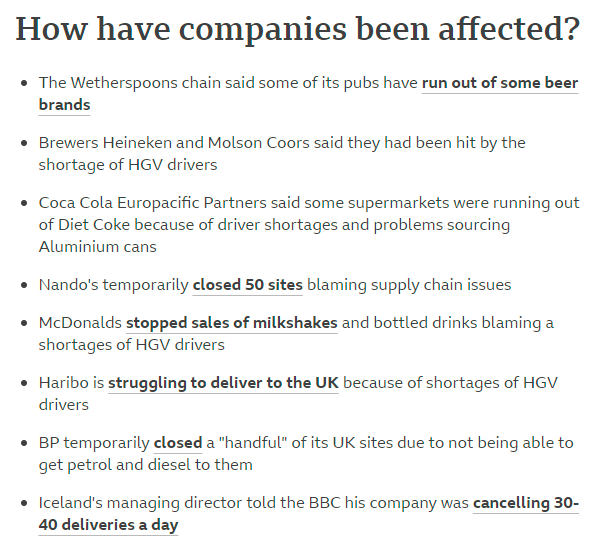Visit "struggling to deliver to the UK" link
This screenshot has width=613, height=541.
point(223,383)
